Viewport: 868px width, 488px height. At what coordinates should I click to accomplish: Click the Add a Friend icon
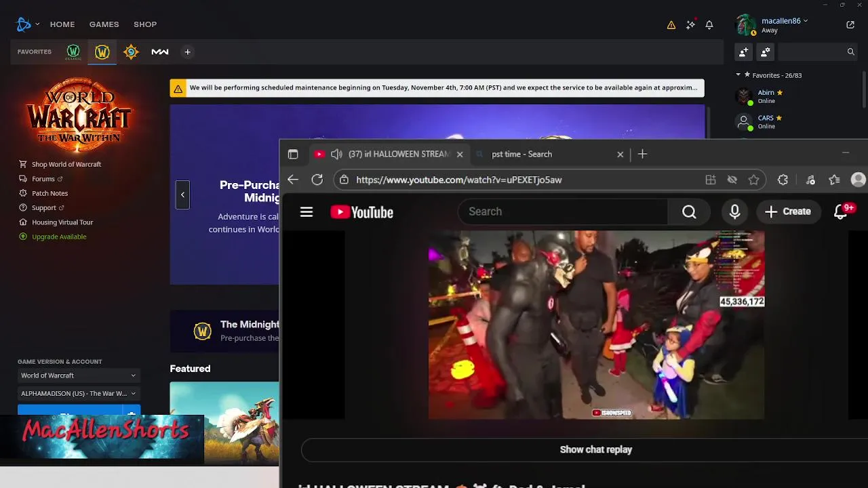(x=744, y=52)
